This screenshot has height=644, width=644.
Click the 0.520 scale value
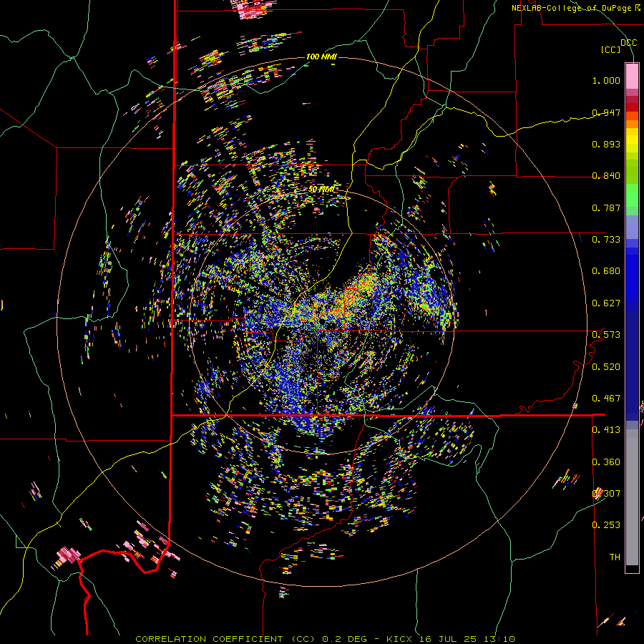tap(606, 367)
